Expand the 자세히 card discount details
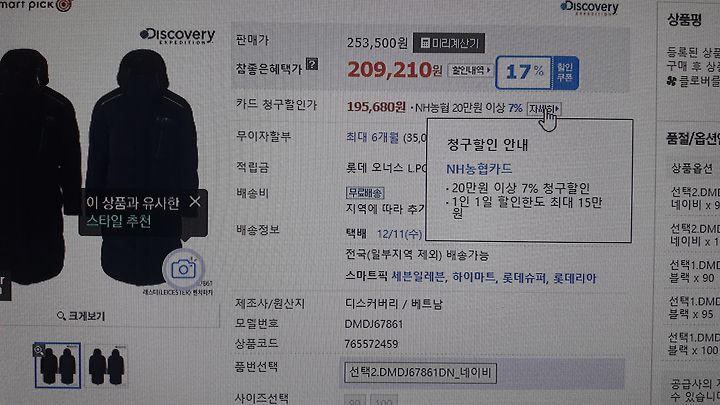 (x=544, y=109)
